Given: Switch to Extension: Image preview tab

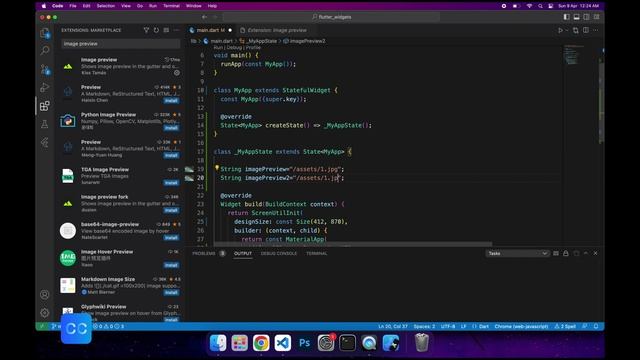Looking at the screenshot, I should coord(277,30).
